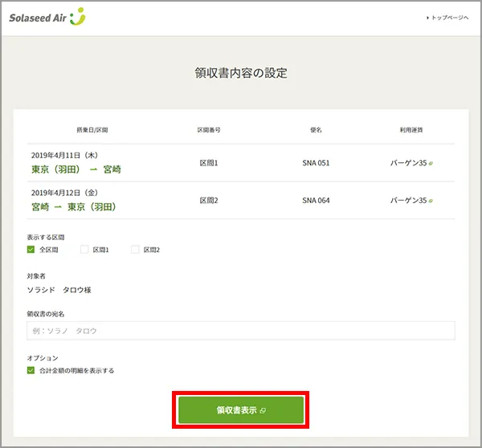Toggle 合計金額の明細を表示する option
The image size is (482, 448).
(x=31, y=371)
